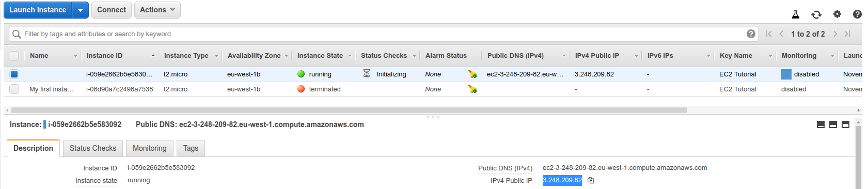The height and width of the screenshot is (189, 868).
Task: Refresh the instance list
Action: 816,14
